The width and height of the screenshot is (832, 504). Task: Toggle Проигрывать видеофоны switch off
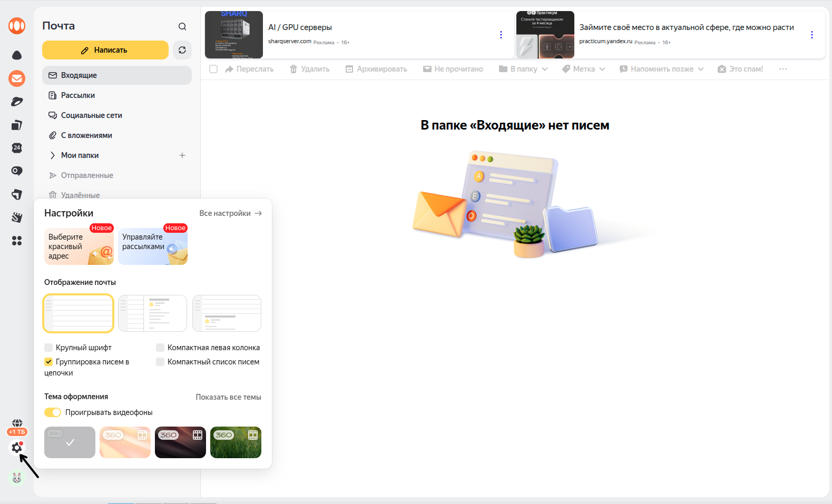click(53, 412)
